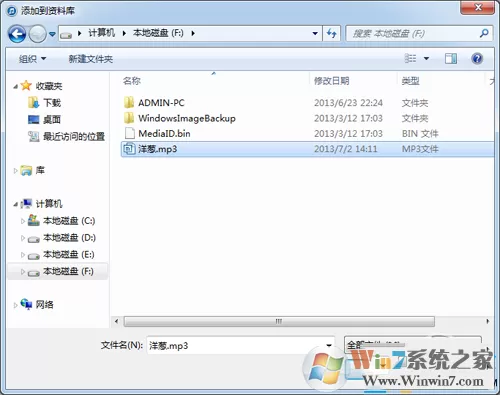Viewport: 500px width, 395px height.
Task: Select the MediaID.bin file
Action: pyautogui.click(x=164, y=133)
